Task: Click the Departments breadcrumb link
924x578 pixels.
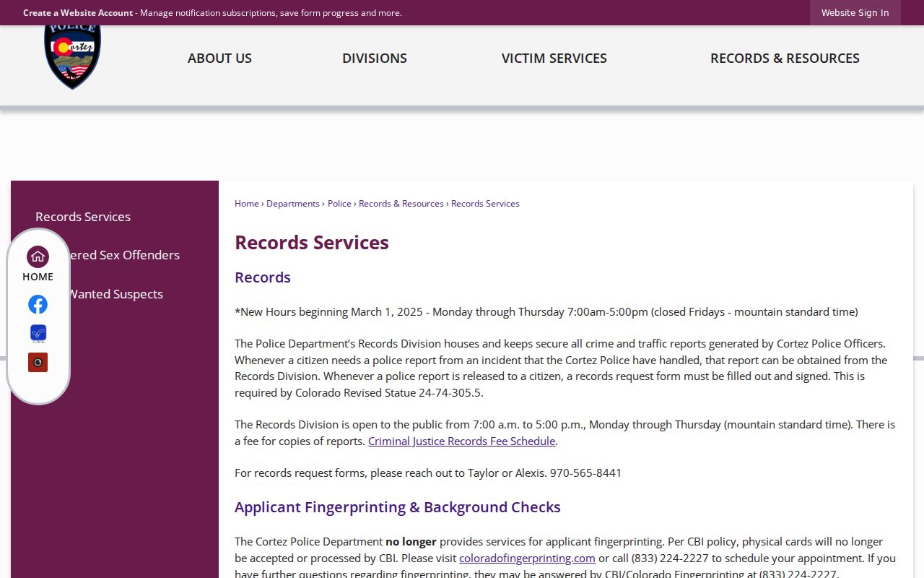Action: point(293,204)
